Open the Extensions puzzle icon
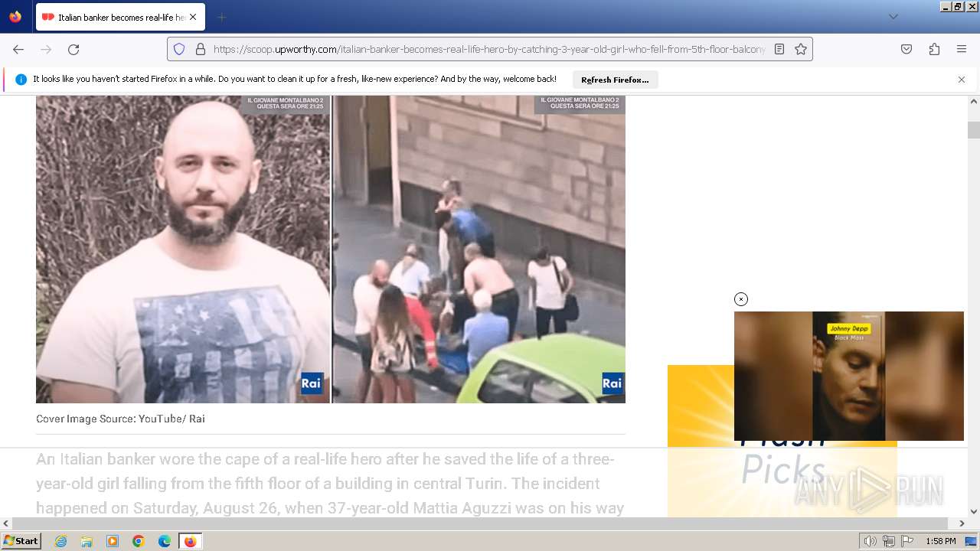 [934, 49]
